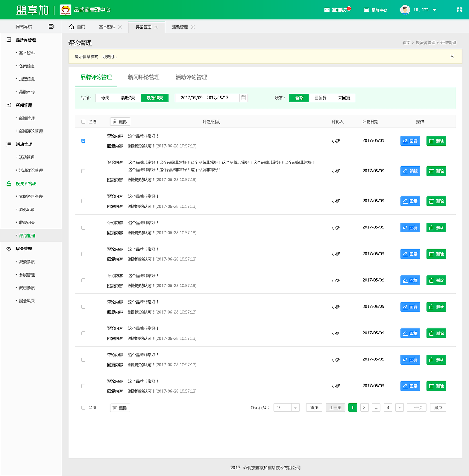The height and width of the screenshot is (476, 469).
Task: Open the 首页 page tab
Action: [x=77, y=27]
